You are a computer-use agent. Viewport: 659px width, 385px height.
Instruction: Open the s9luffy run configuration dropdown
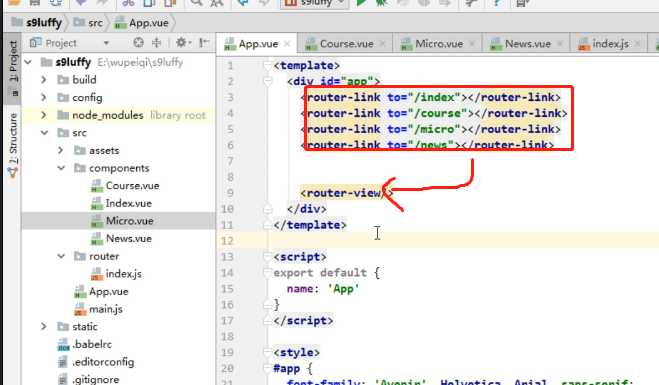[314, 3]
